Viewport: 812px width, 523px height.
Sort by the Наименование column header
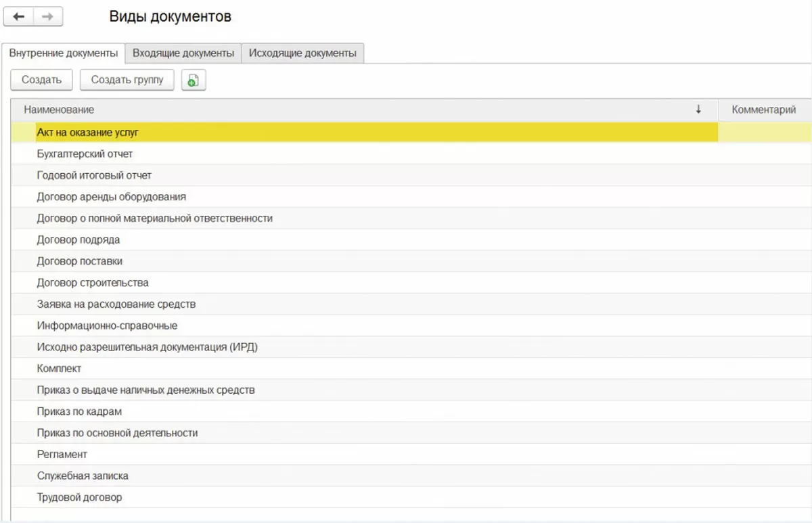click(60, 110)
